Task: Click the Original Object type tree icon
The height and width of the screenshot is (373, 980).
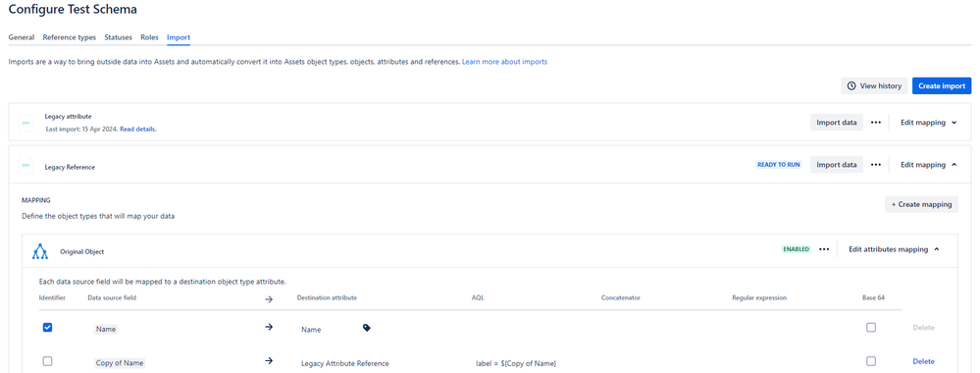Action: click(40, 251)
